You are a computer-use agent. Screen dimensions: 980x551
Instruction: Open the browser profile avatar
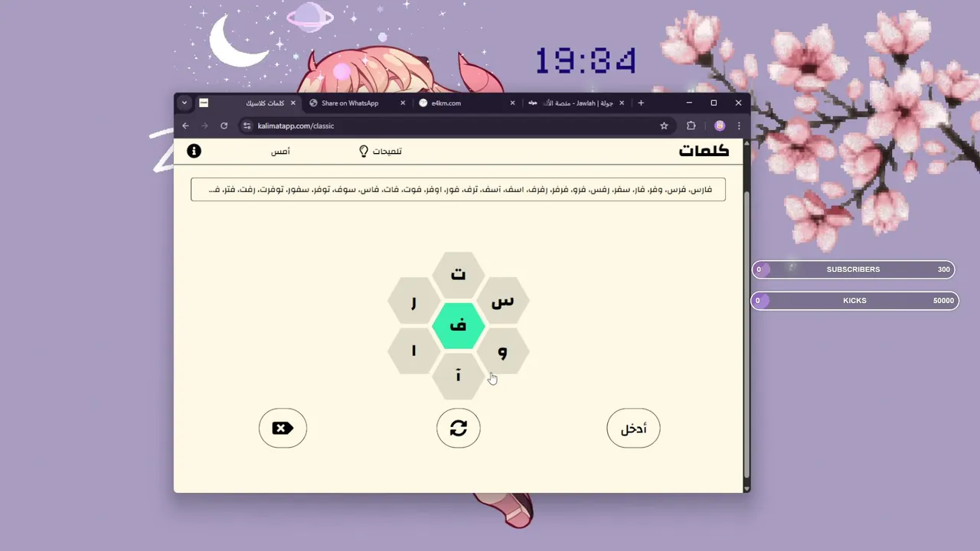click(720, 126)
